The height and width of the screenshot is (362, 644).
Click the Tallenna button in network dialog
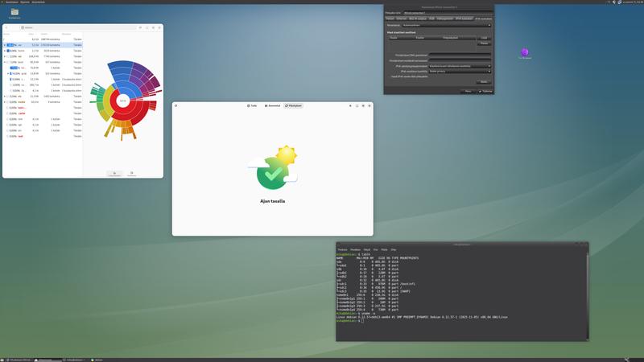point(486,91)
